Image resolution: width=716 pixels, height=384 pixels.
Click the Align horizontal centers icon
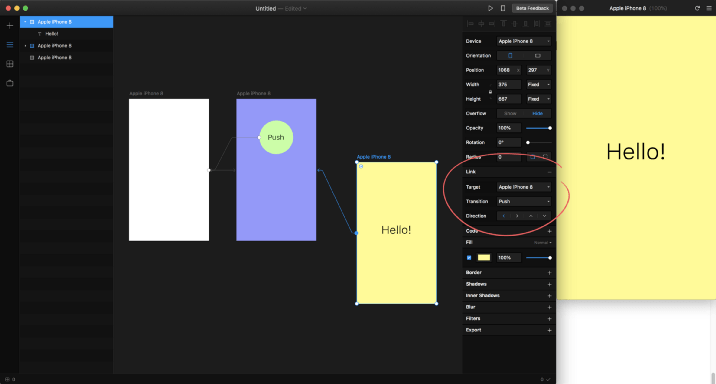(x=481, y=24)
